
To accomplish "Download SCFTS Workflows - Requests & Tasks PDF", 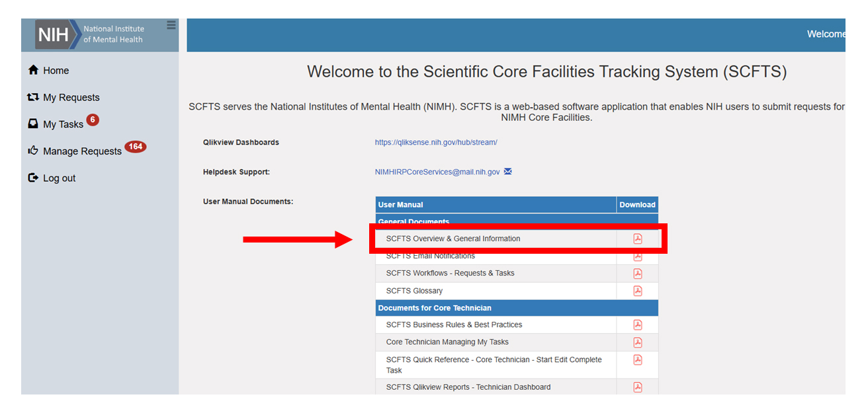I will [637, 274].
